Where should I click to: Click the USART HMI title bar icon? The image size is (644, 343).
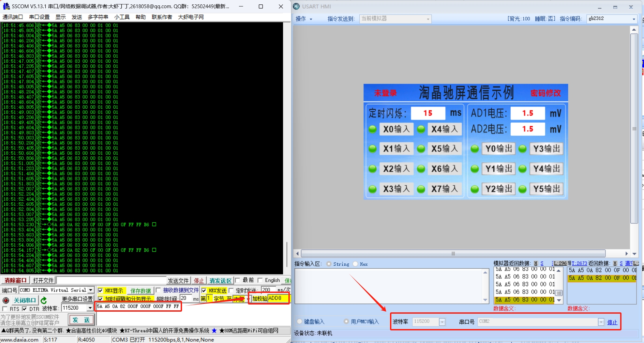pyautogui.click(x=297, y=6)
